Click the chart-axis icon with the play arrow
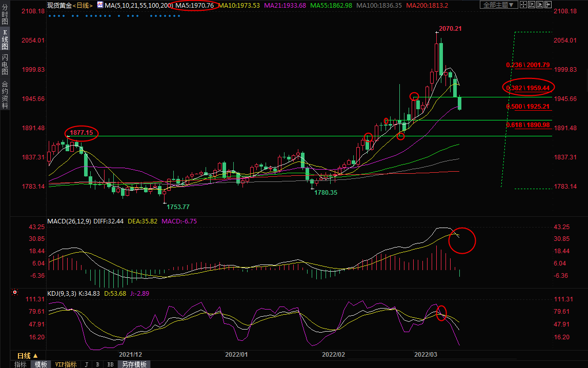 (540, 5)
